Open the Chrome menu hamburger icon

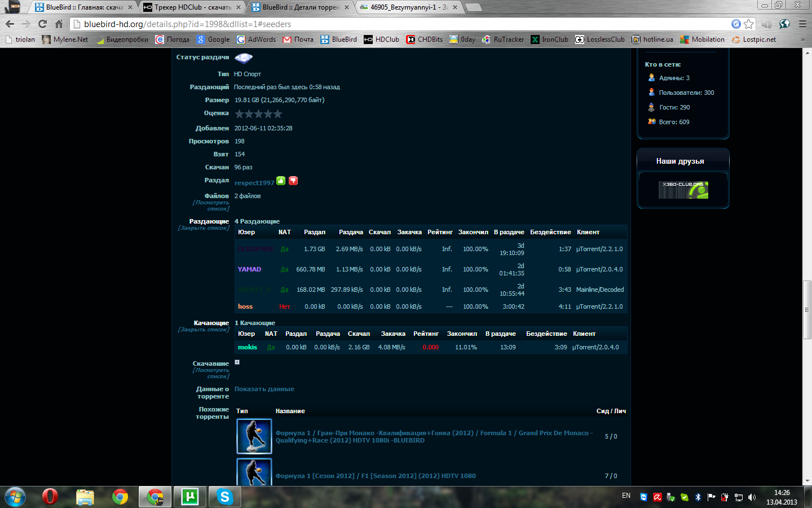pyautogui.click(x=802, y=24)
